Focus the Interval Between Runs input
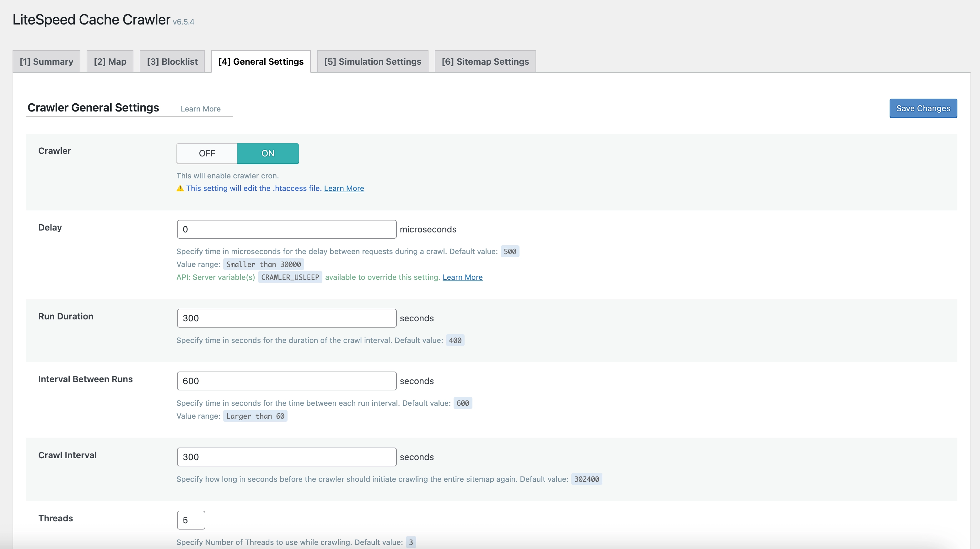980x549 pixels. [287, 381]
